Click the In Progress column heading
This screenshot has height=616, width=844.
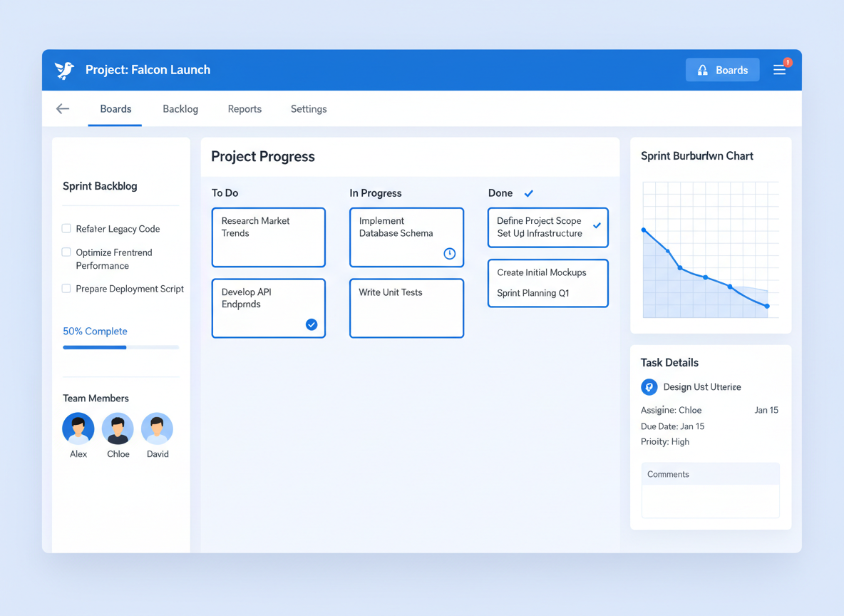(x=376, y=192)
